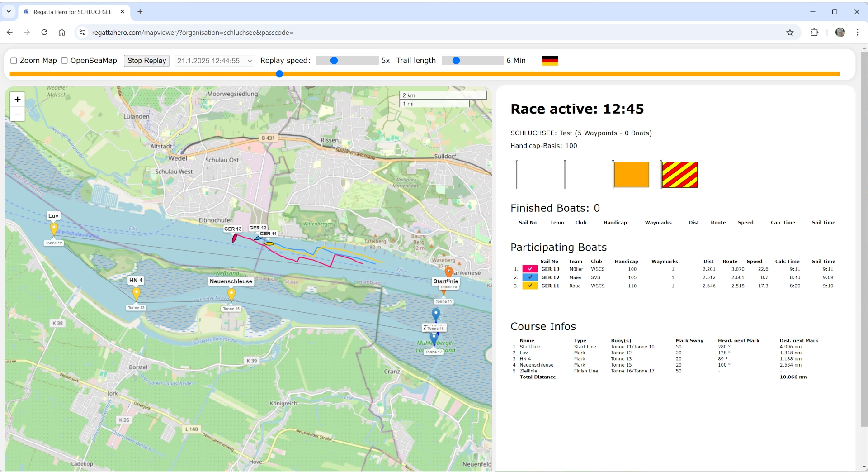Bookmark this page with the star icon
This screenshot has height=472, width=868.
coord(790,33)
